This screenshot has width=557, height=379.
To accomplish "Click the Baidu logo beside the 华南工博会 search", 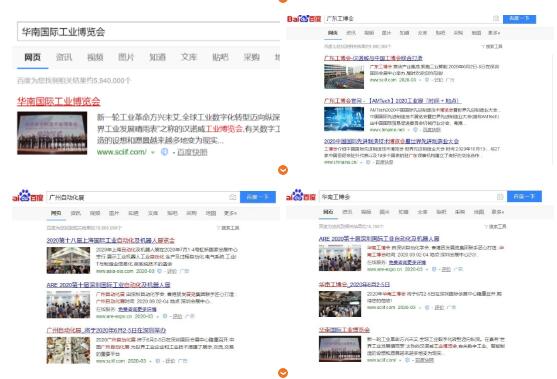I will point(301,196).
